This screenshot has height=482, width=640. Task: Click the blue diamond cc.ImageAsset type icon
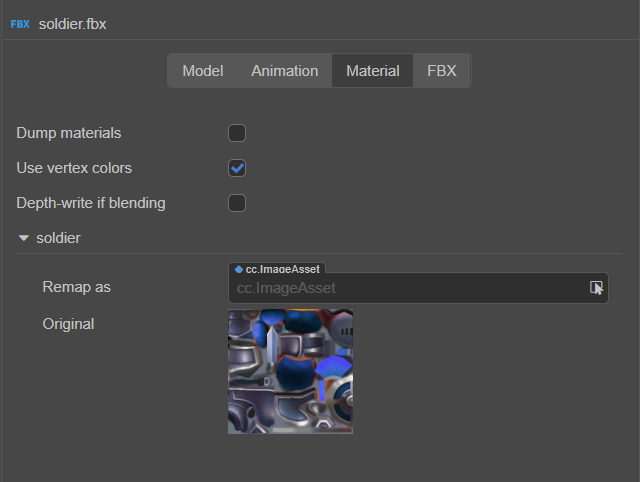tap(238, 269)
